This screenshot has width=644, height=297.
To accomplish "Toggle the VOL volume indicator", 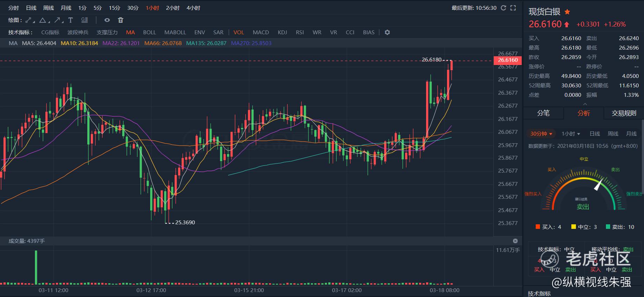I will point(239,32).
